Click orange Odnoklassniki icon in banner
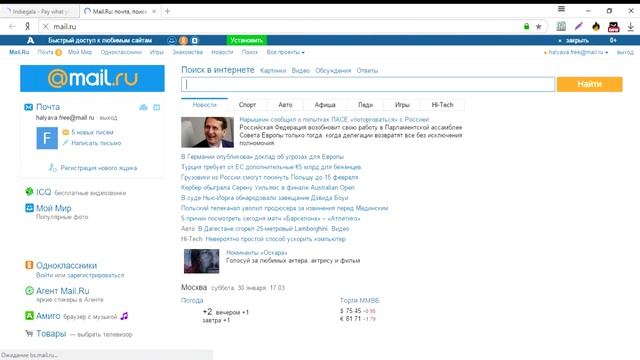Screen dimensions: 640x360 (184, 40)
